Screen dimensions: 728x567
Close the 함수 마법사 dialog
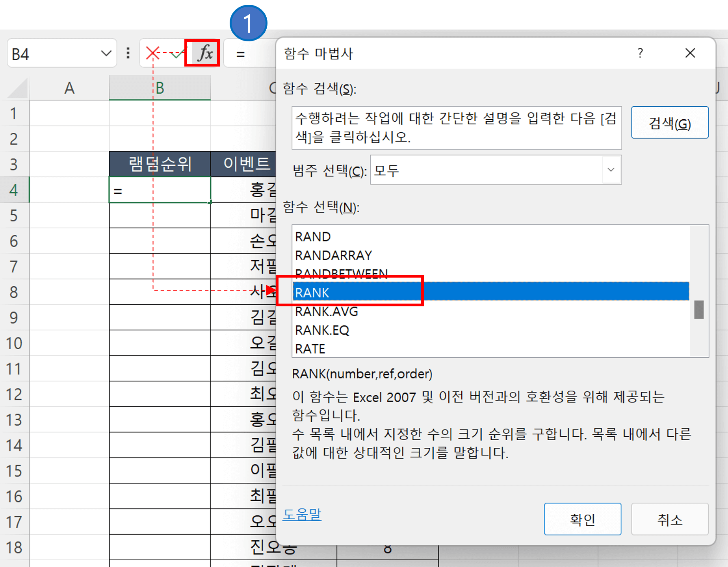click(x=690, y=53)
